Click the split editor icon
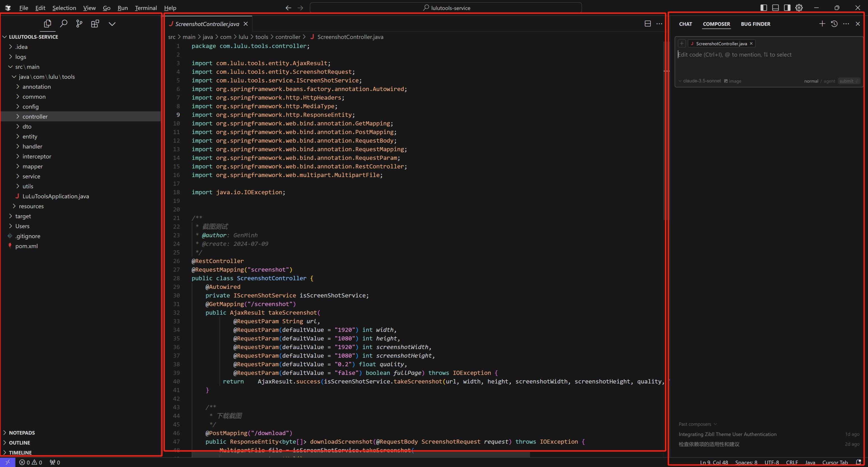 (647, 24)
